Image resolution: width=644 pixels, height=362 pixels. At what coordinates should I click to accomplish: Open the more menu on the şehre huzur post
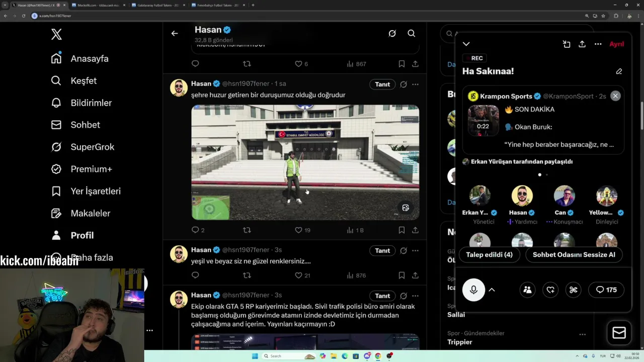[x=415, y=84]
